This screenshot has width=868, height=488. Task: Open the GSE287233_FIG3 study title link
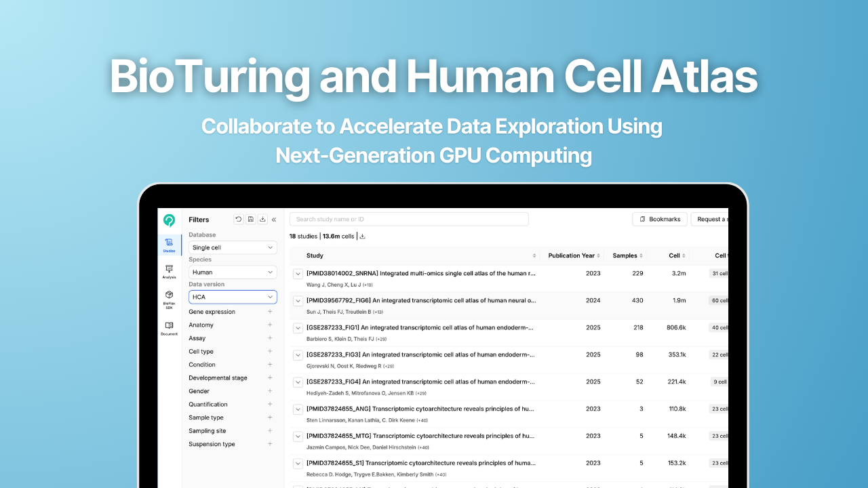pos(420,354)
